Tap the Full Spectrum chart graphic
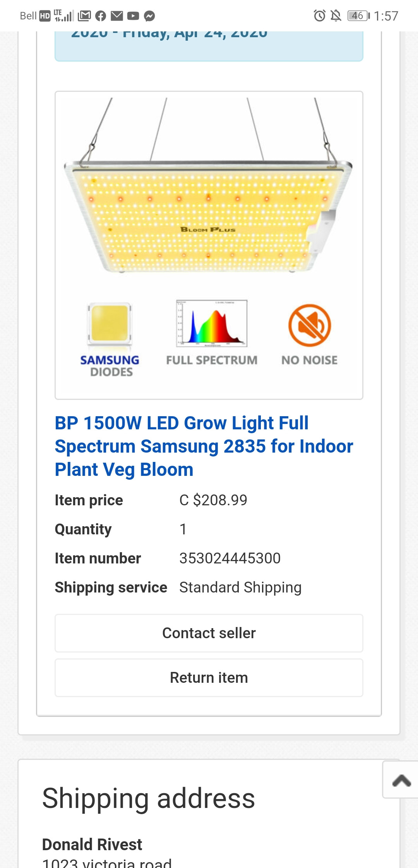The width and height of the screenshot is (418, 868). pyautogui.click(x=212, y=323)
